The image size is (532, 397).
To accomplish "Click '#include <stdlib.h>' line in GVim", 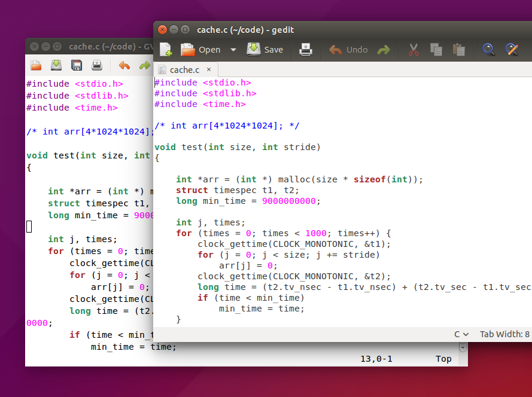I will point(78,96).
